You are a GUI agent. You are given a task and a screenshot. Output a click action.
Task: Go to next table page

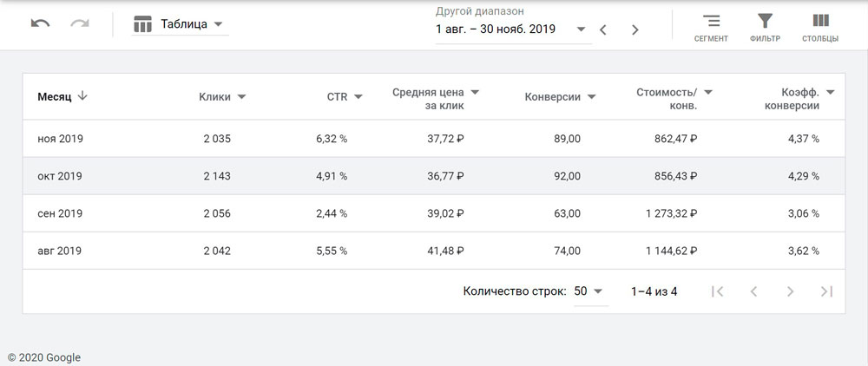pos(790,291)
